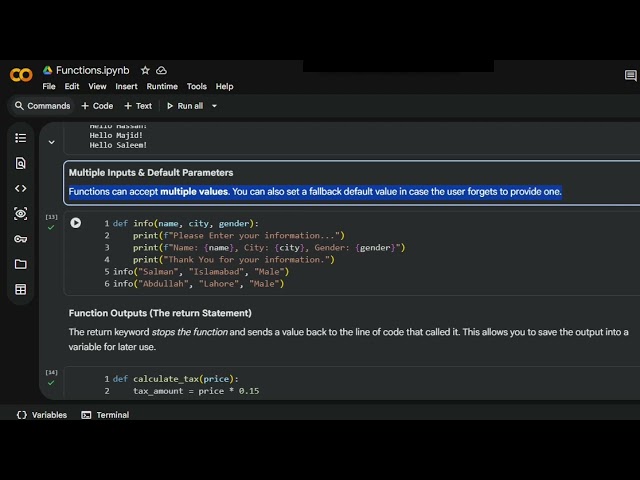Open the Insert menu
Image resolution: width=640 pixels, height=480 pixels.
coord(126,87)
